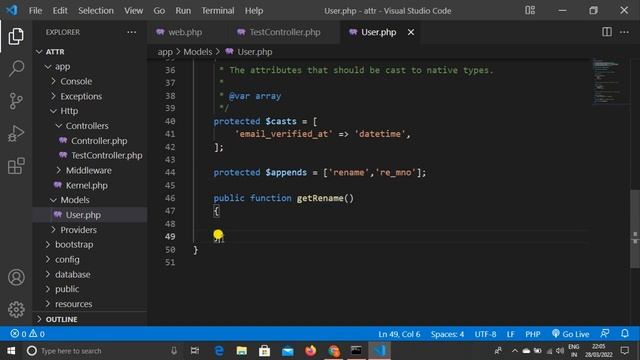Switch to the web.php tab
The height and width of the screenshot is (360, 640).
coord(185,32)
